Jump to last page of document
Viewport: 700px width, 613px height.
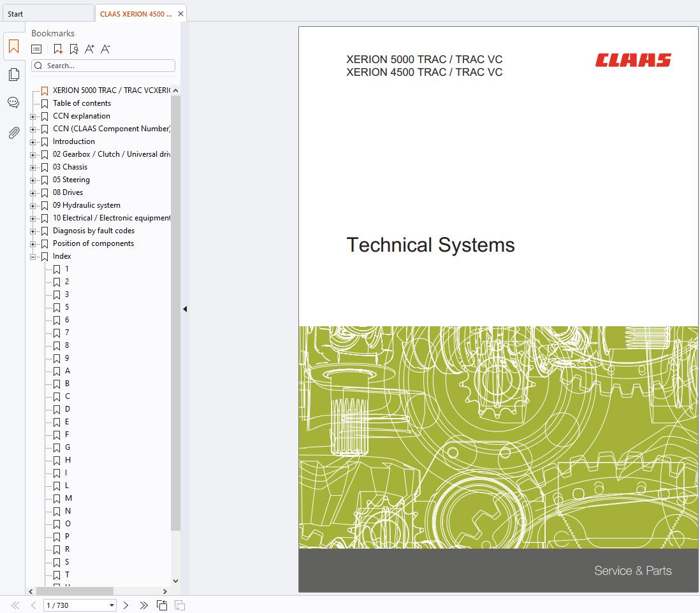pyautogui.click(x=143, y=605)
